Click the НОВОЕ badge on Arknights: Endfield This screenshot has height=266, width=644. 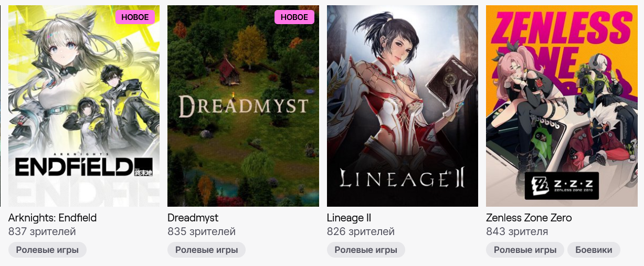pos(135,17)
